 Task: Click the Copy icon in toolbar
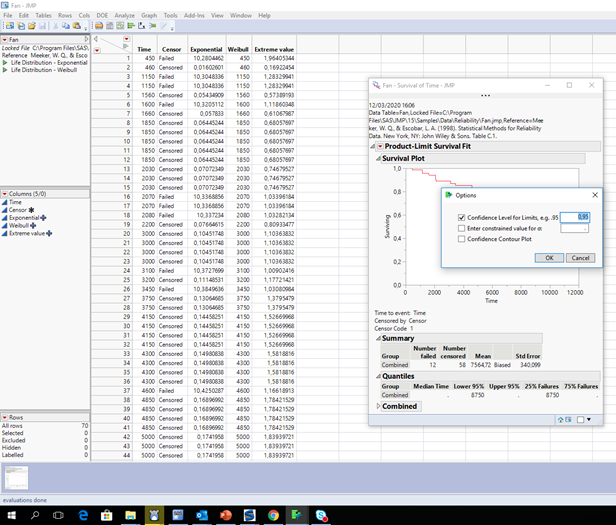point(66,26)
